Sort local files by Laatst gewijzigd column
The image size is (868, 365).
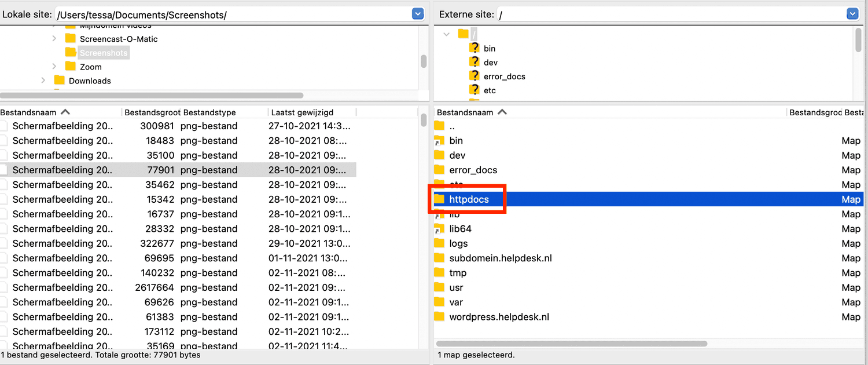point(312,112)
